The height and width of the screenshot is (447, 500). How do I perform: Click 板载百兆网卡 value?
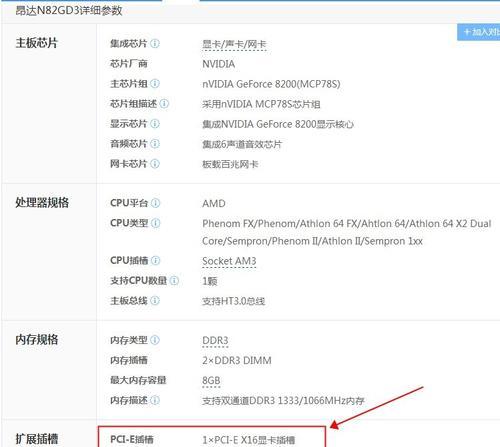pyautogui.click(x=230, y=164)
